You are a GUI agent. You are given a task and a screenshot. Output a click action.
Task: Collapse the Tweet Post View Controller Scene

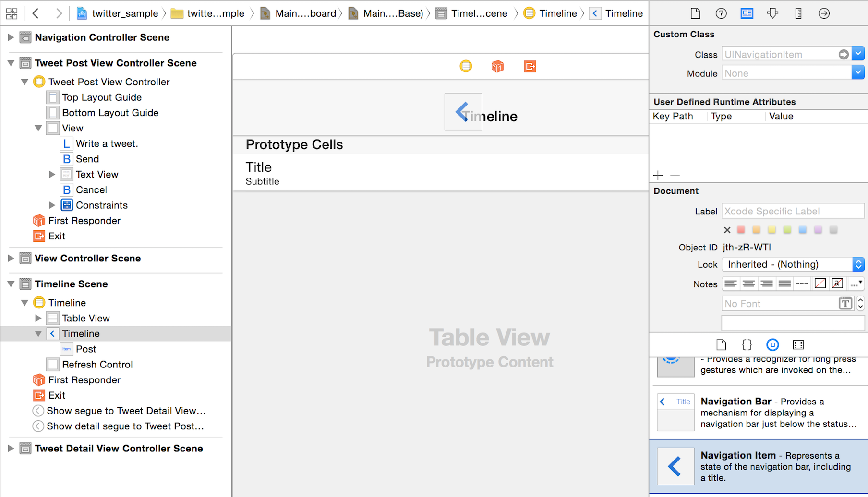pos(11,63)
